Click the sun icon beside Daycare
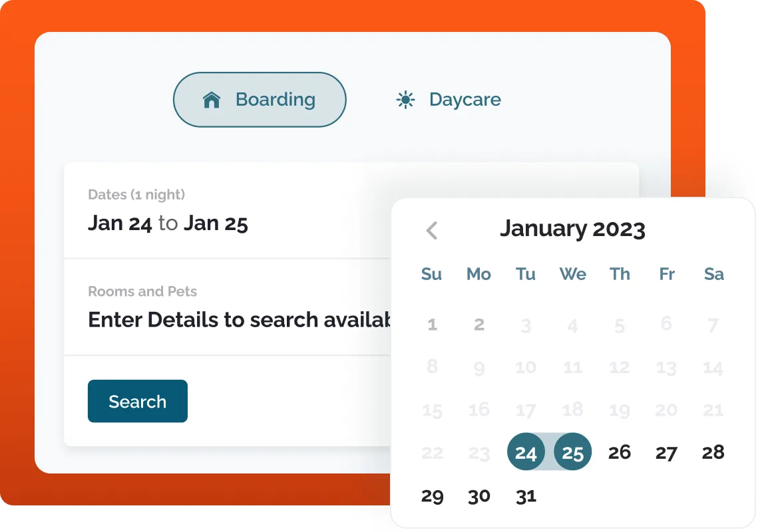The width and height of the screenshot is (770, 532). [x=407, y=98]
